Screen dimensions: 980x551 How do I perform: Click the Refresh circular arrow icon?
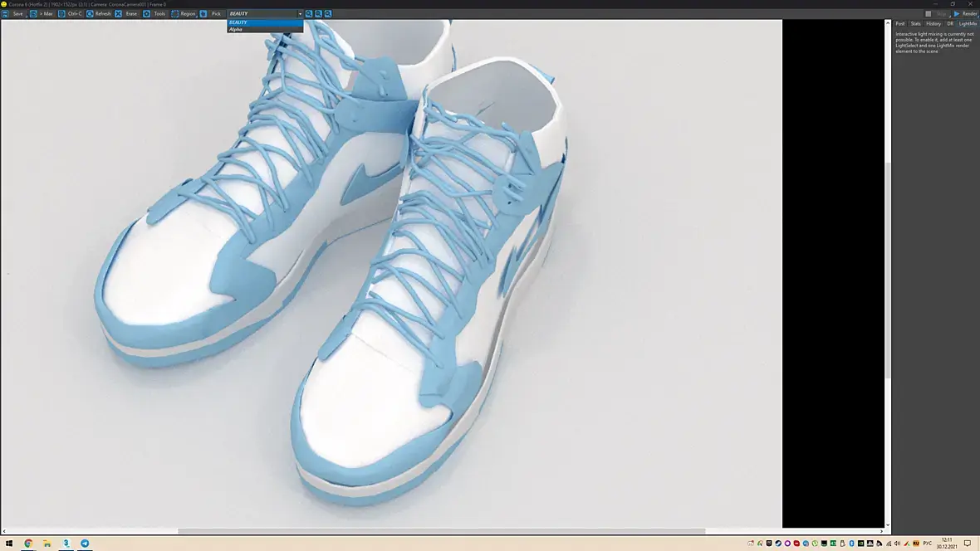coord(90,14)
